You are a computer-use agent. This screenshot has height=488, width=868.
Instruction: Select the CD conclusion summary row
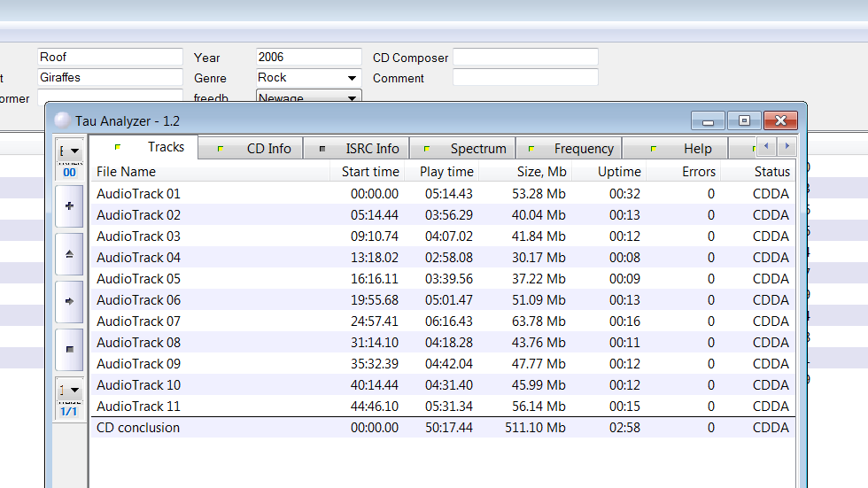point(443,428)
